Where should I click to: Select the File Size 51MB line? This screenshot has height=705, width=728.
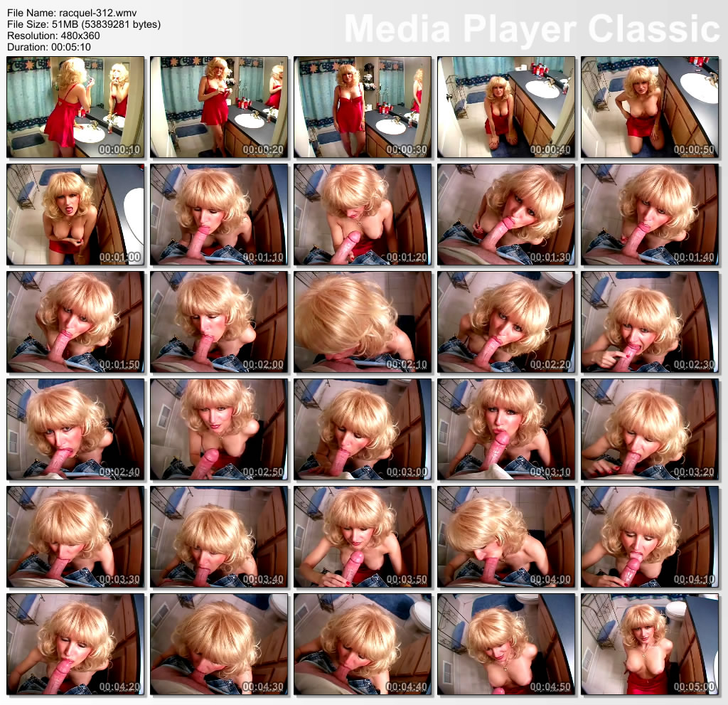84,24
